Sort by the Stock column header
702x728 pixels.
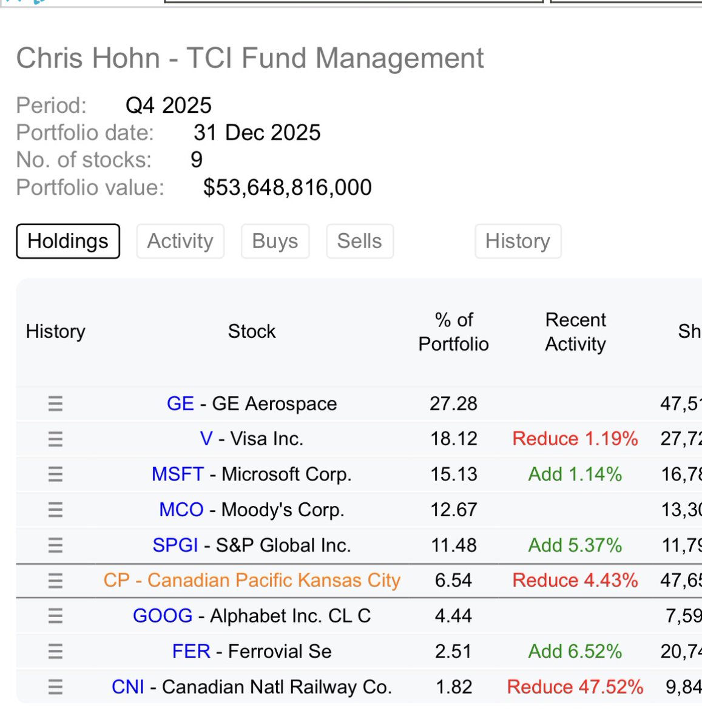coord(252,331)
